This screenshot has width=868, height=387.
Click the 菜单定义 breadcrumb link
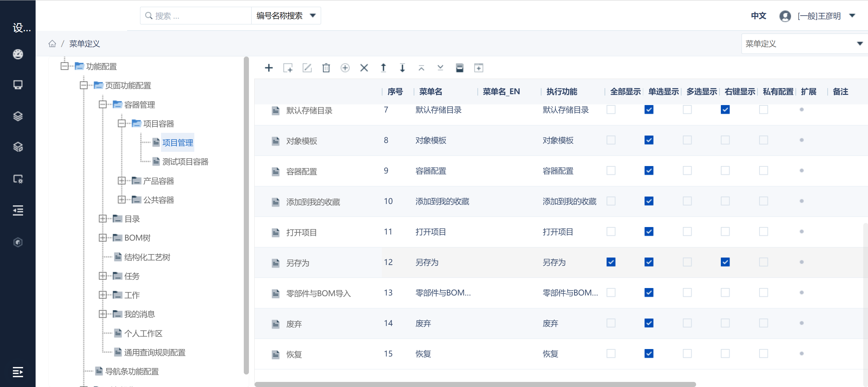(84, 44)
